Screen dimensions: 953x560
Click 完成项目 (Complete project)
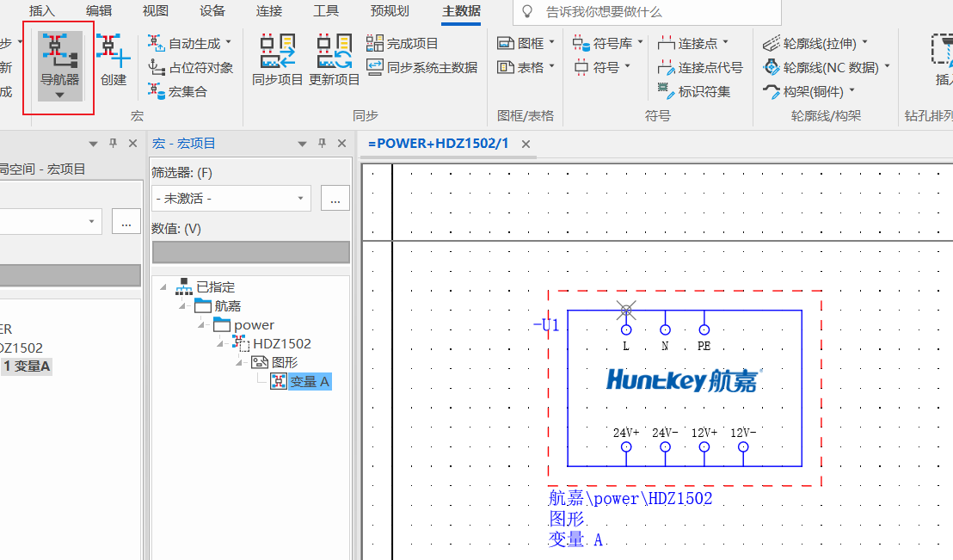pyautogui.click(x=402, y=43)
